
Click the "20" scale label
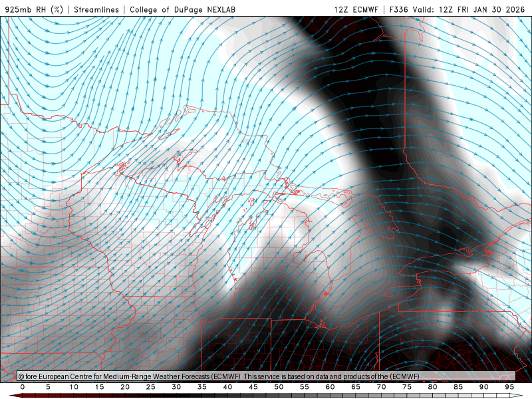[125, 387]
